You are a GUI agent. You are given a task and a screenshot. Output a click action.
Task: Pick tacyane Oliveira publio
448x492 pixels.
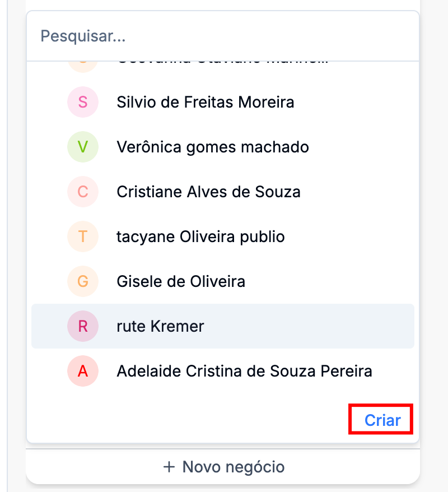pos(200,236)
